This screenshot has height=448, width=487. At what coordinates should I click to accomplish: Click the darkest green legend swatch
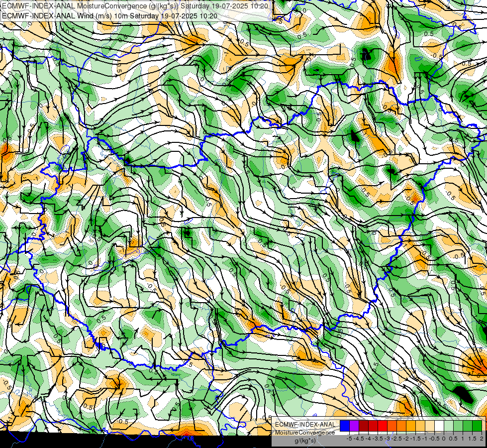477,426
